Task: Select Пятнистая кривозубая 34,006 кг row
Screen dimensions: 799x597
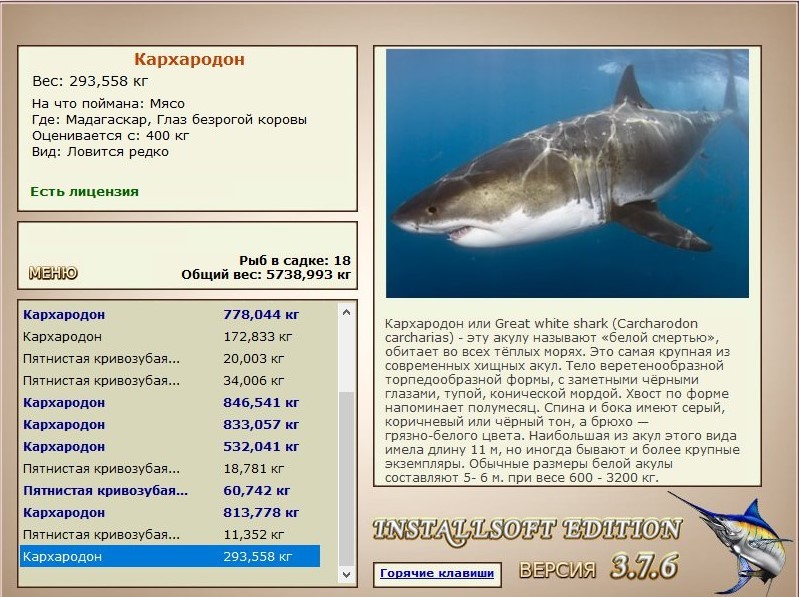Action: [x=170, y=381]
